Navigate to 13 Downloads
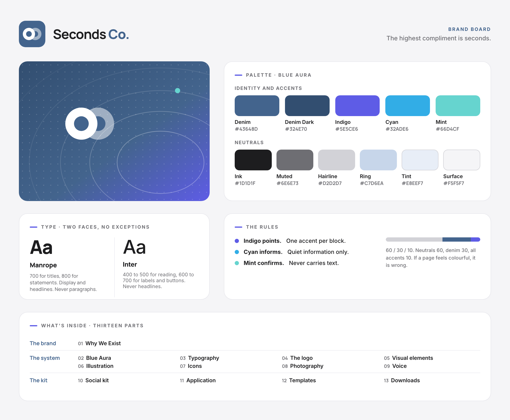The height and width of the screenshot is (420, 510). (x=402, y=380)
